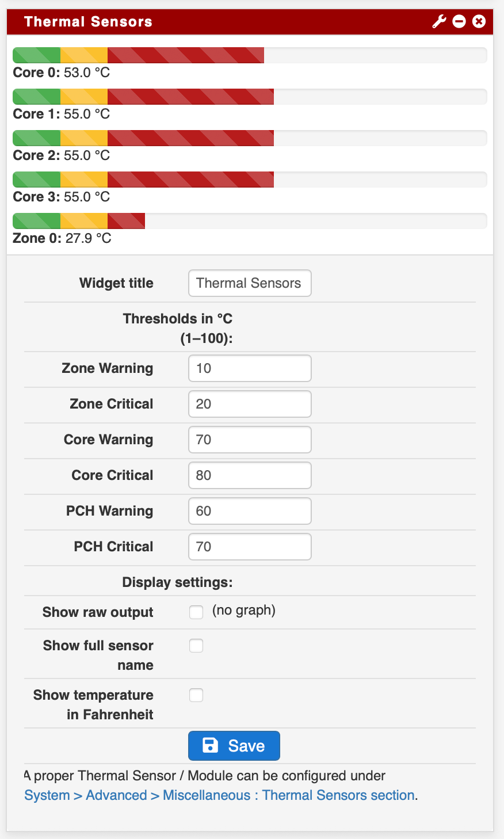Viewport: 504px width, 839px height.
Task: Select the PCH Critical threshold field
Action: [x=250, y=547]
